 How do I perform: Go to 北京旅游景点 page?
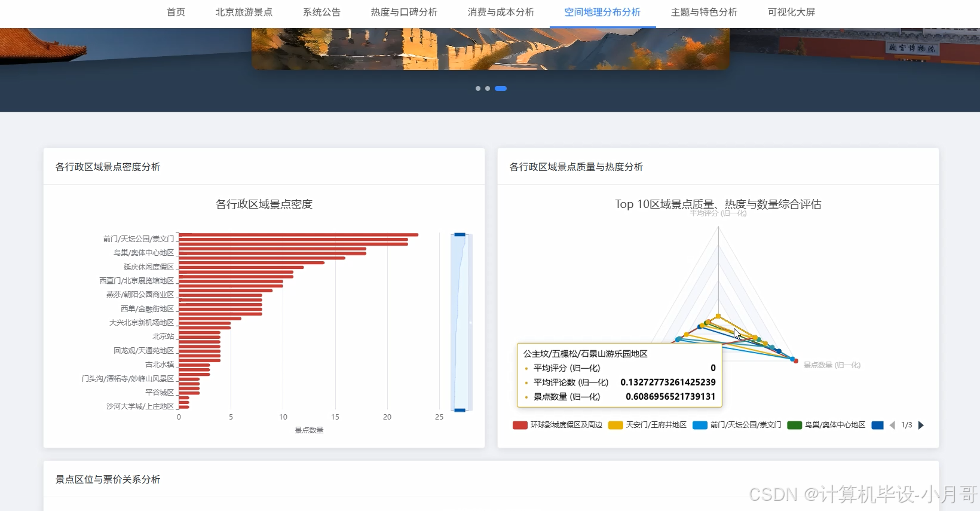[x=244, y=12]
